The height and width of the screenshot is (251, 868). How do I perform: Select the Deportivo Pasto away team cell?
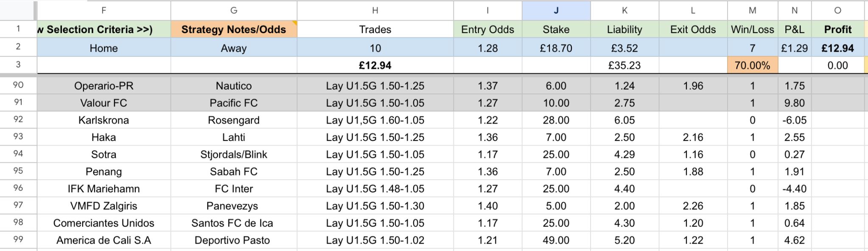click(x=232, y=240)
